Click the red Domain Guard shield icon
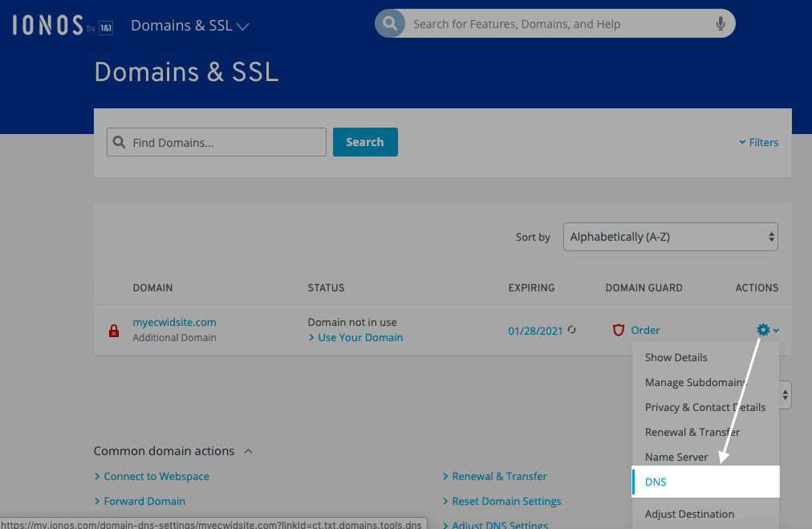Screen dimensions: 812x529 pos(619,329)
